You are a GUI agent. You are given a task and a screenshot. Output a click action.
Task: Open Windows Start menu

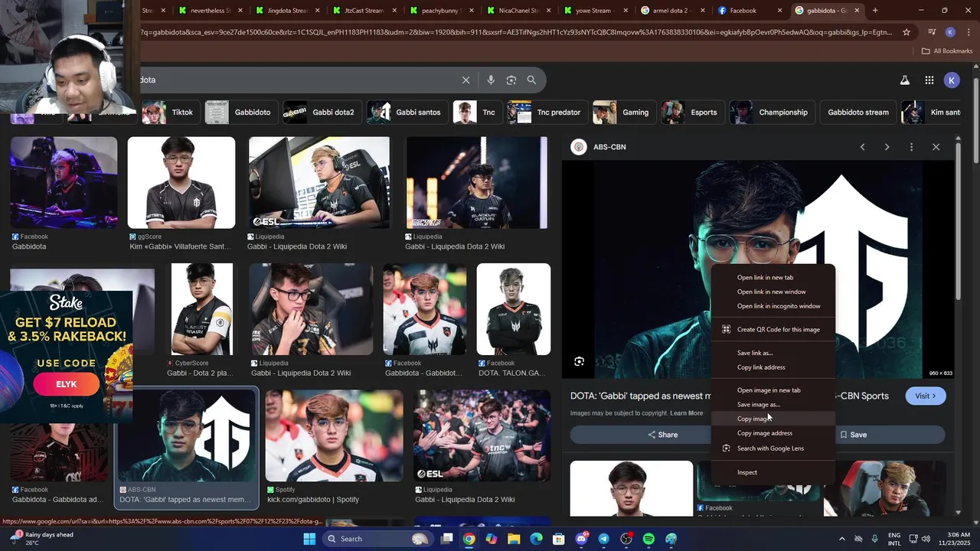pos(309,539)
